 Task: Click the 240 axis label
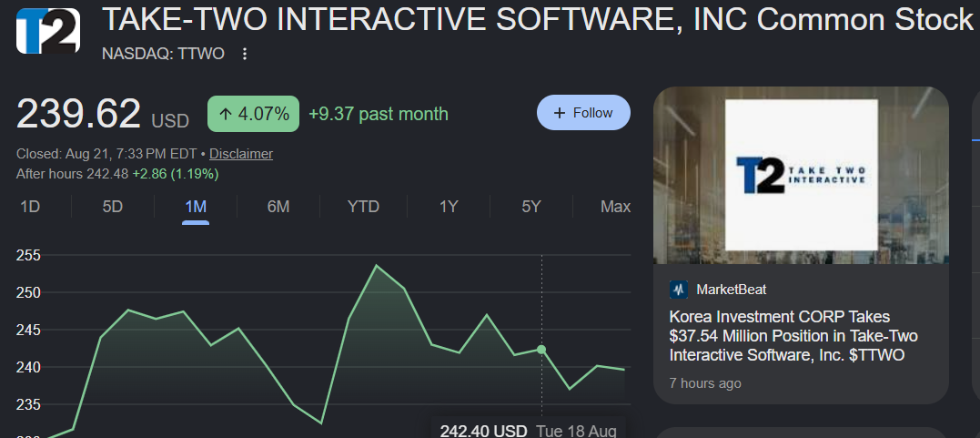28,367
